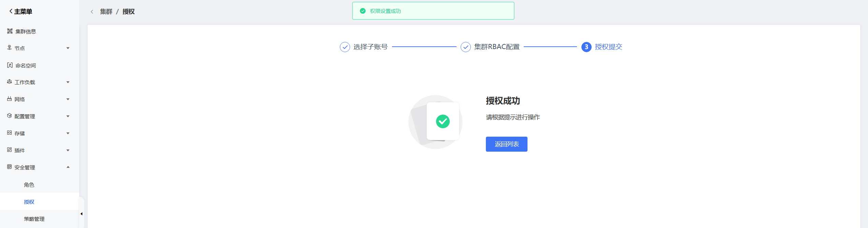Click the 节点 node icon
The height and width of the screenshot is (228, 868).
[10, 48]
